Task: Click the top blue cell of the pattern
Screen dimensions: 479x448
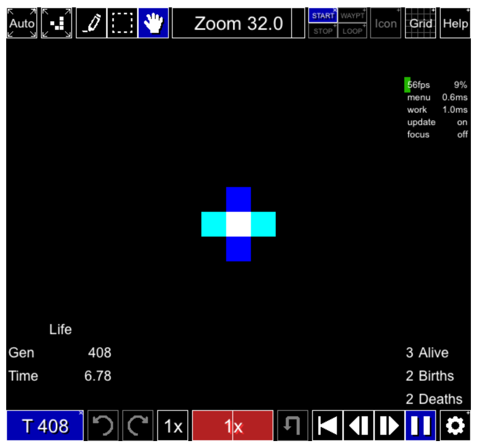Action: click(239, 199)
